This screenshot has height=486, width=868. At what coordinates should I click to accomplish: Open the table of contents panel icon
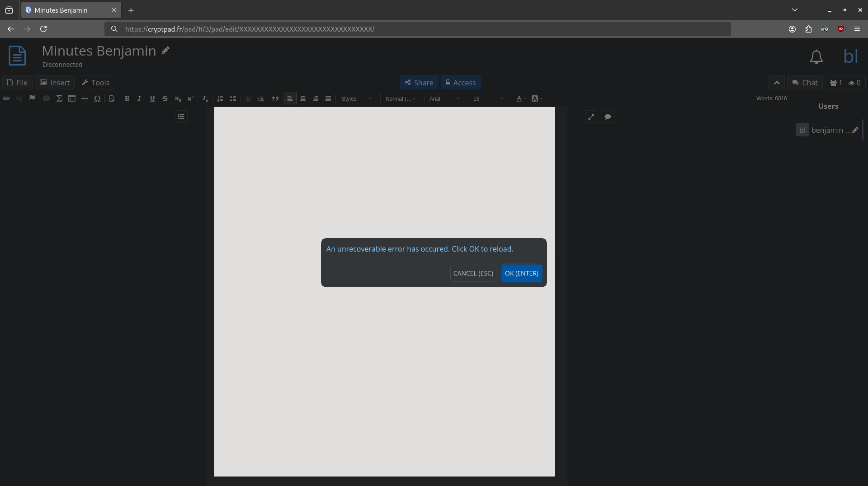(181, 117)
